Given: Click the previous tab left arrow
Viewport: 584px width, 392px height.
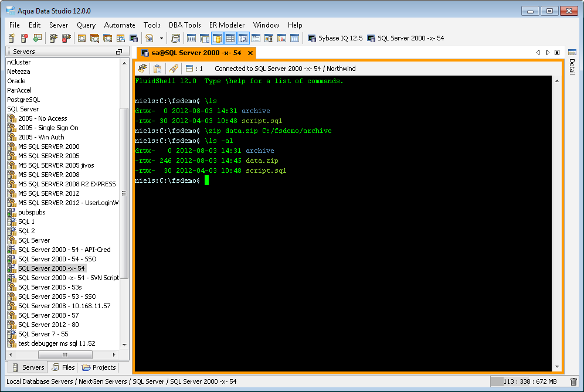Looking at the screenshot, I should [x=538, y=53].
